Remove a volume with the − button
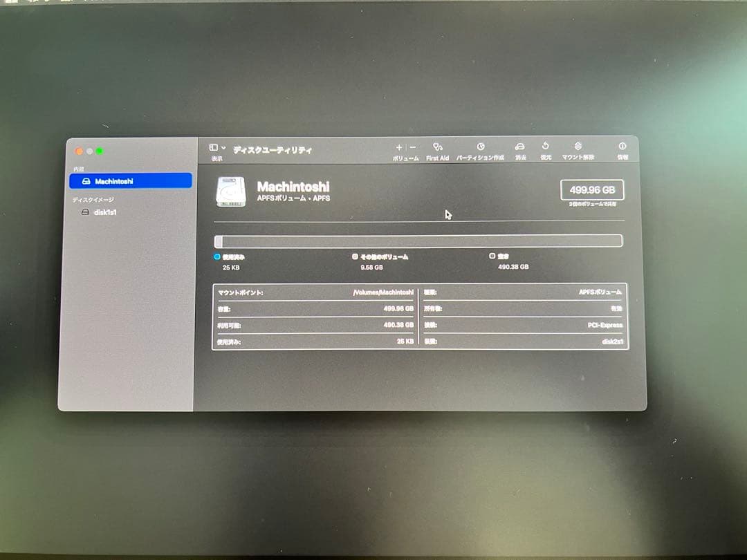 [412, 147]
